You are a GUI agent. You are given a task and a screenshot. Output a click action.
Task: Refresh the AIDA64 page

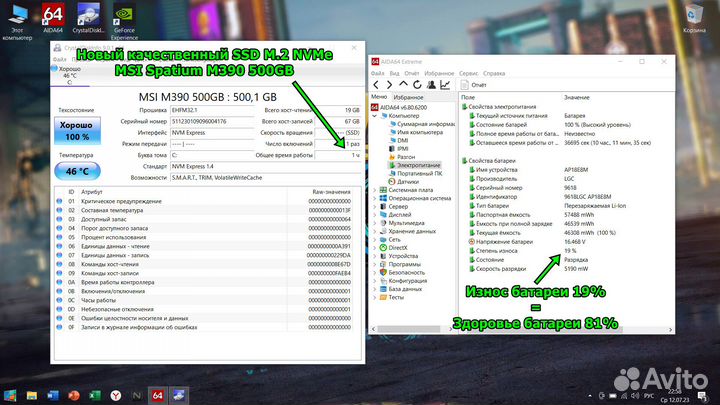(x=417, y=84)
